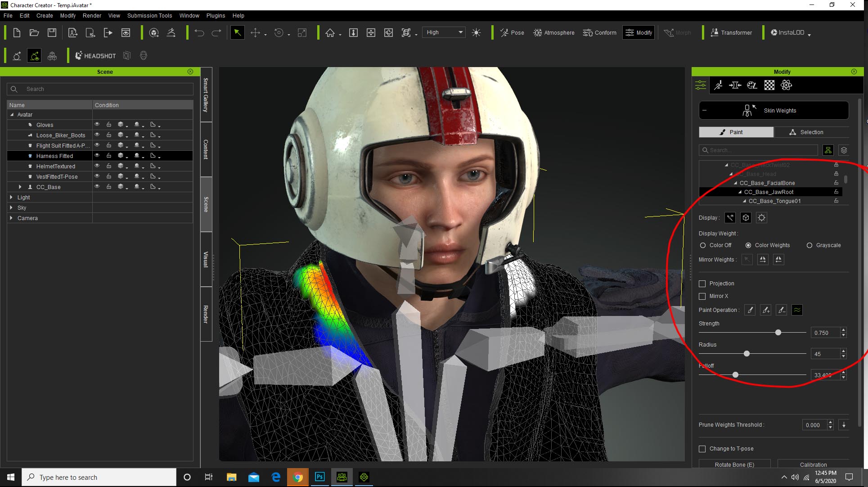
Task: Click the Prune Weights Threshold value field
Action: click(x=814, y=425)
